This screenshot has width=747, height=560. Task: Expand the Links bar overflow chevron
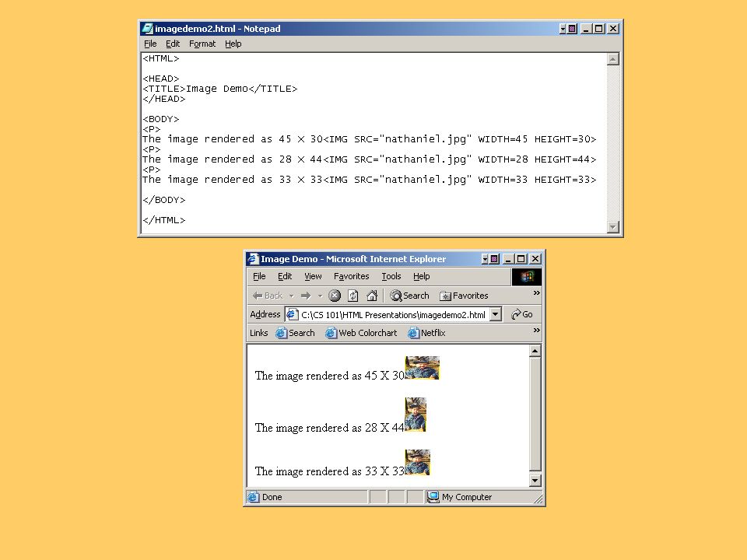pyautogui.click(x=536, y=330)
